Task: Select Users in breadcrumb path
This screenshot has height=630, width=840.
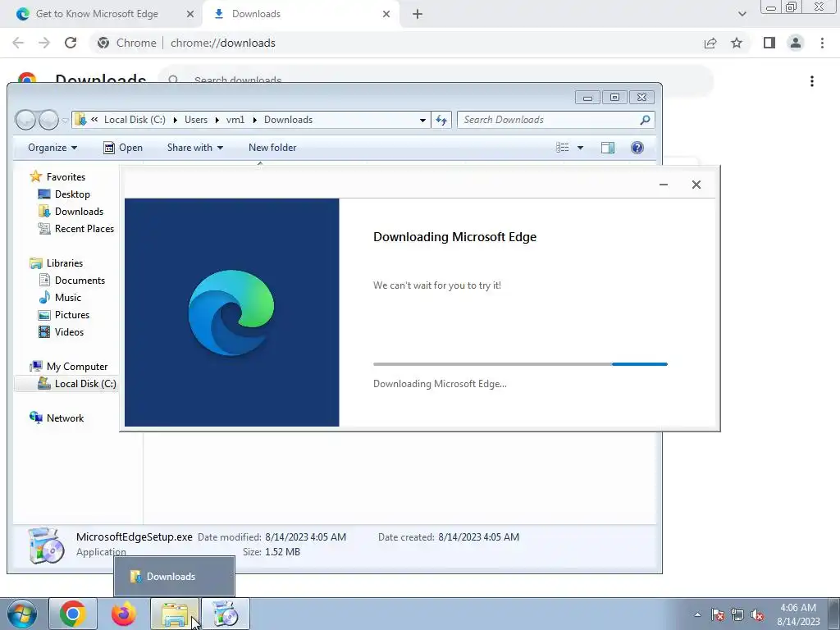Action: [x=195, y=120]
